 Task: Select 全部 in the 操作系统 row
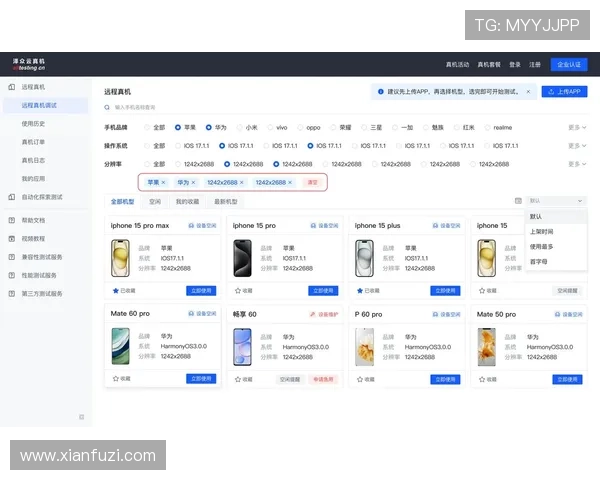147,146
